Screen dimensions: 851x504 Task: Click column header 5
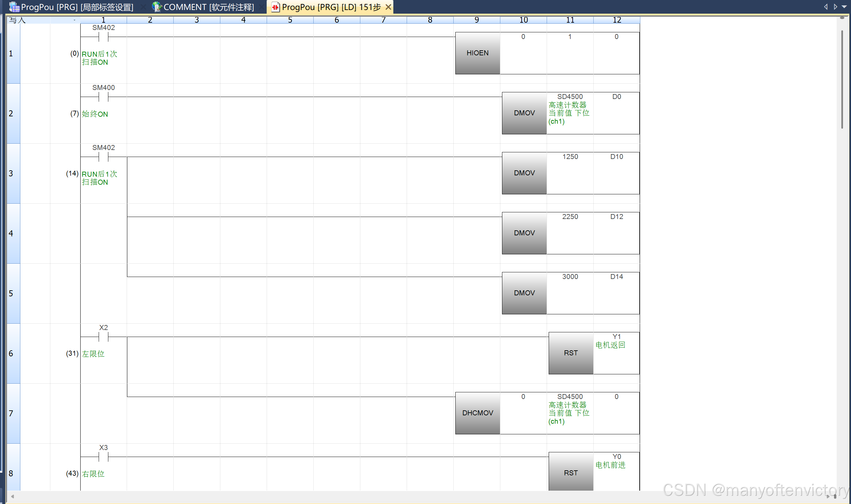coord(290,20)
